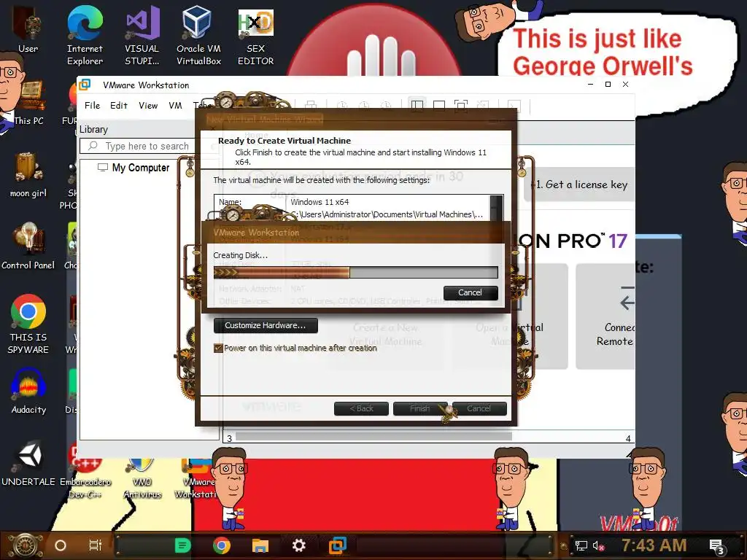
Task: Launch the UNDERTALE Unity icon
Action: coord(28,463)
